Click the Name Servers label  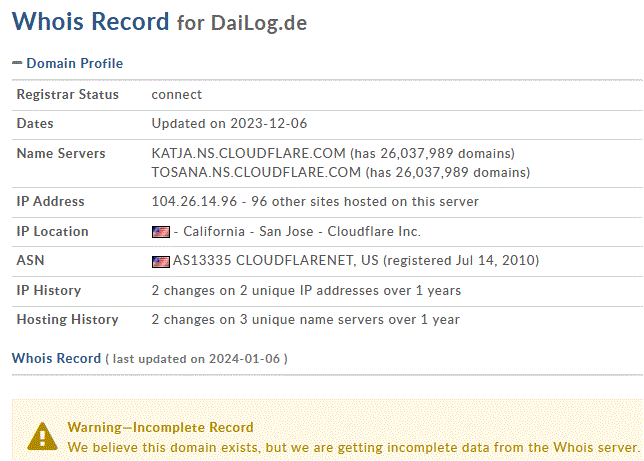[x=61, y=153]
